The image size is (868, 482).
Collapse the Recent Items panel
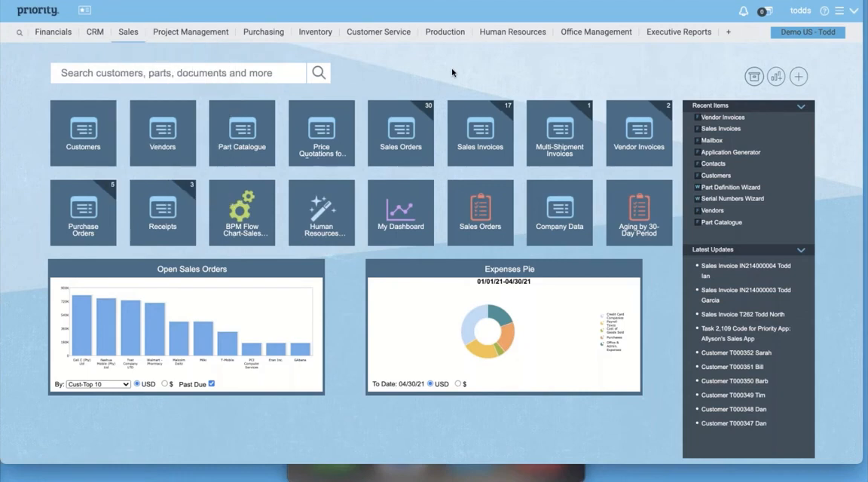click(x=801, y=106)
